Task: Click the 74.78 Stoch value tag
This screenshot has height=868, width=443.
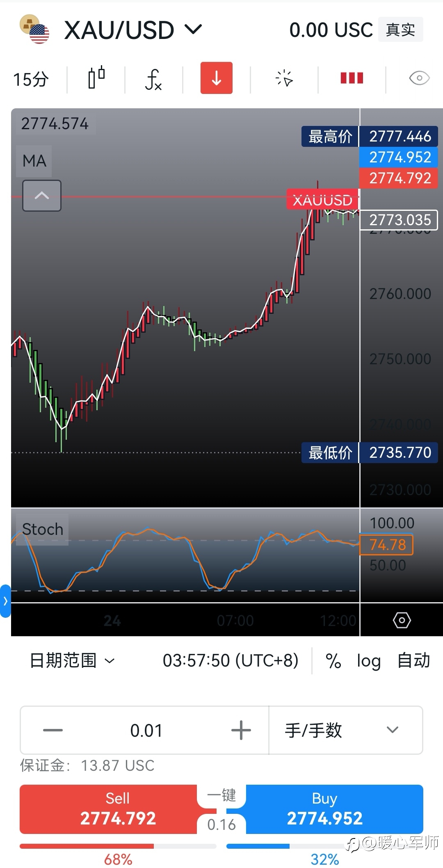Action: point(386,544)
